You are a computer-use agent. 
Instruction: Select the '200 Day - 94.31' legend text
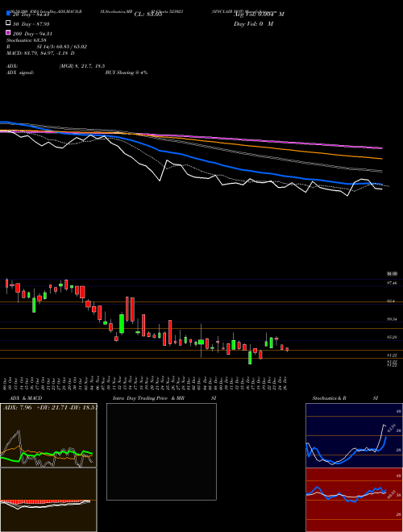(x=32, y=33)
